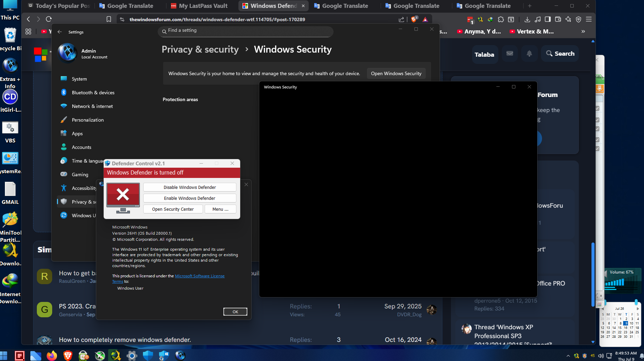This screenshot has width=644, height=361.
Task: Open the new tab plus button
Action: (x=530, y=6)
